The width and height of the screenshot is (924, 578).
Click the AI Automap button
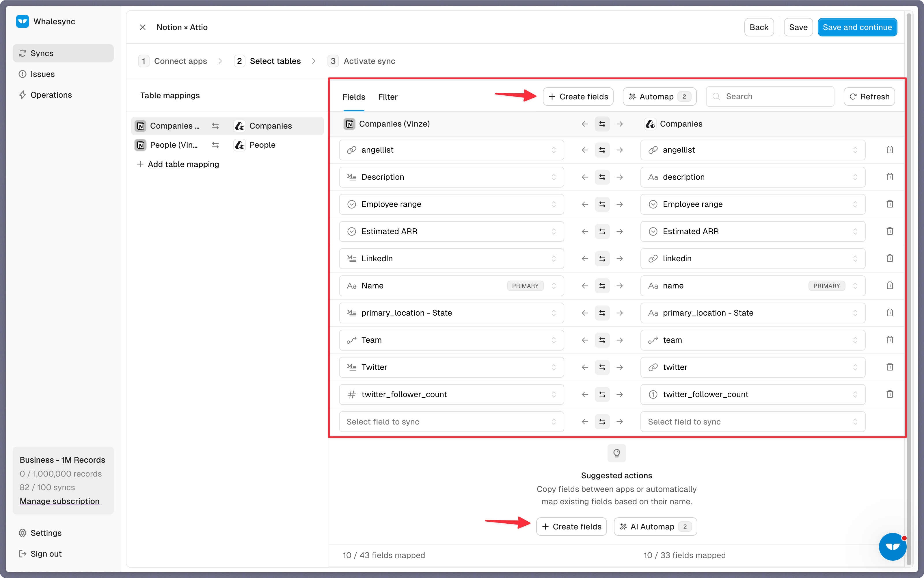point(655,526)
